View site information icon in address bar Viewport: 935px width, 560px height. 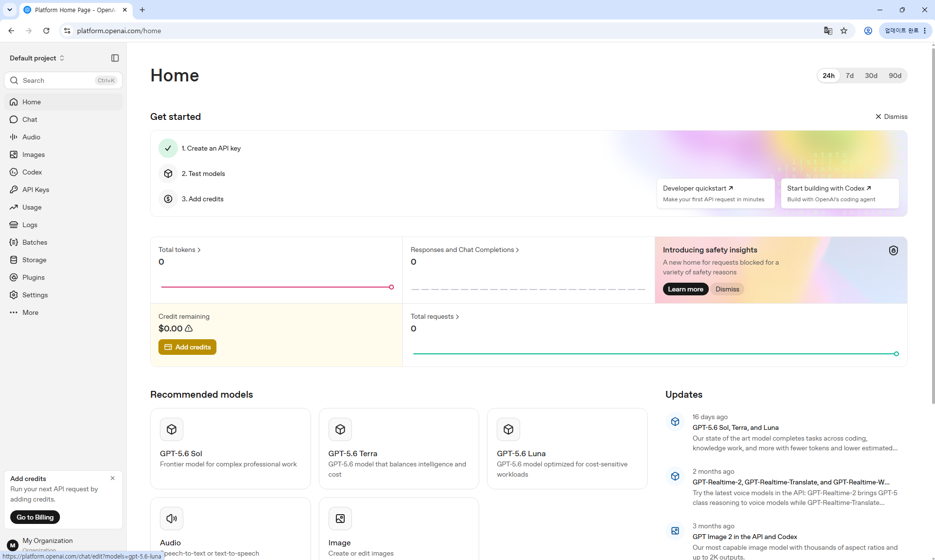coord(67,31)
